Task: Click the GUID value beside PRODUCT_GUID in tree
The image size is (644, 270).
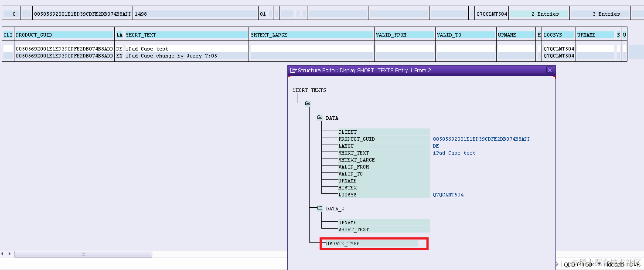Action: click(x=481, y=139)
